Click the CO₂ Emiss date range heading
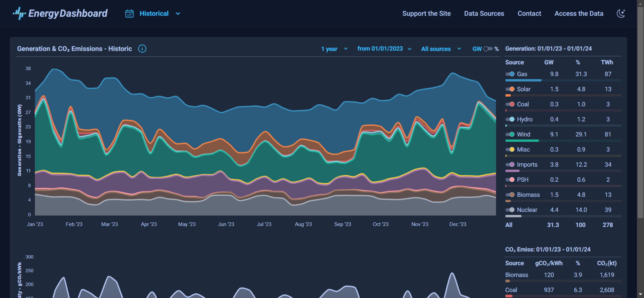 548,249
